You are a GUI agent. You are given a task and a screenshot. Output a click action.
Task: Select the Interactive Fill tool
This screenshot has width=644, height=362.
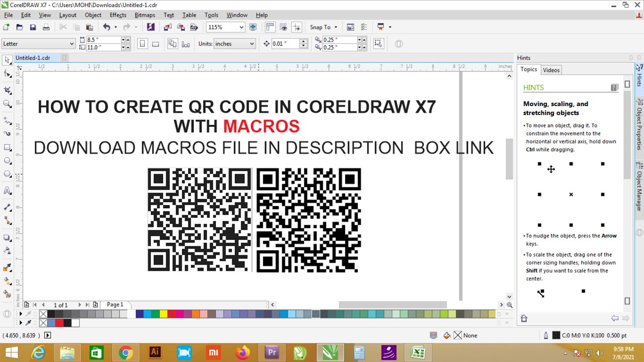(x=7, y=281)
